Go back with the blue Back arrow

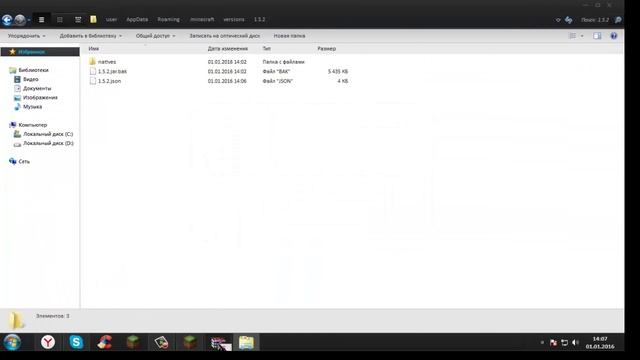point(7,20)
